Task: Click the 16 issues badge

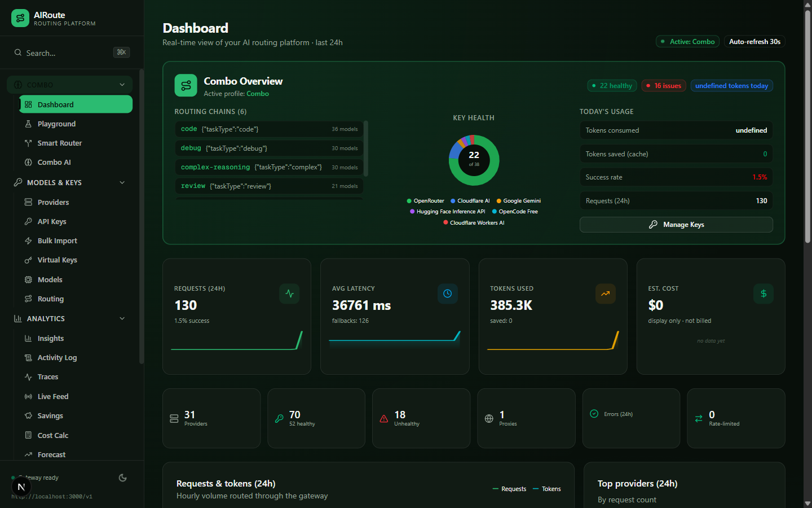Action: (663, 86)
